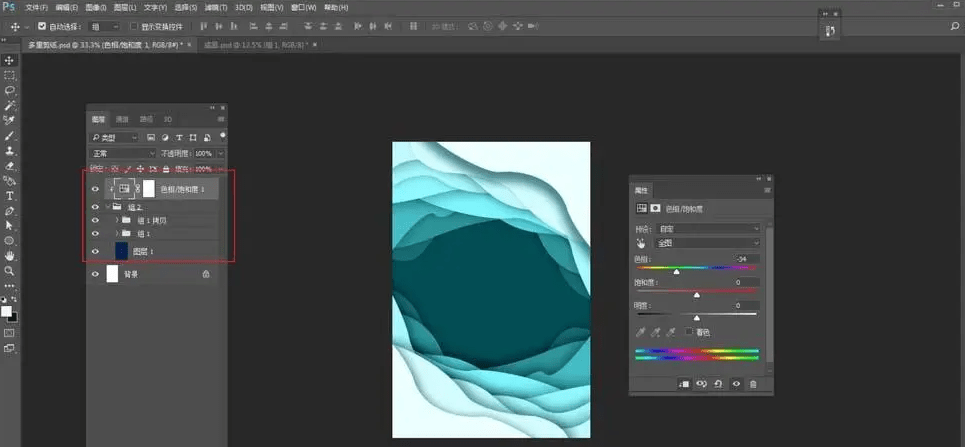Open the 预设 preset dropdown in Properties
The image size is (965, 448).
tap(707, 229)
